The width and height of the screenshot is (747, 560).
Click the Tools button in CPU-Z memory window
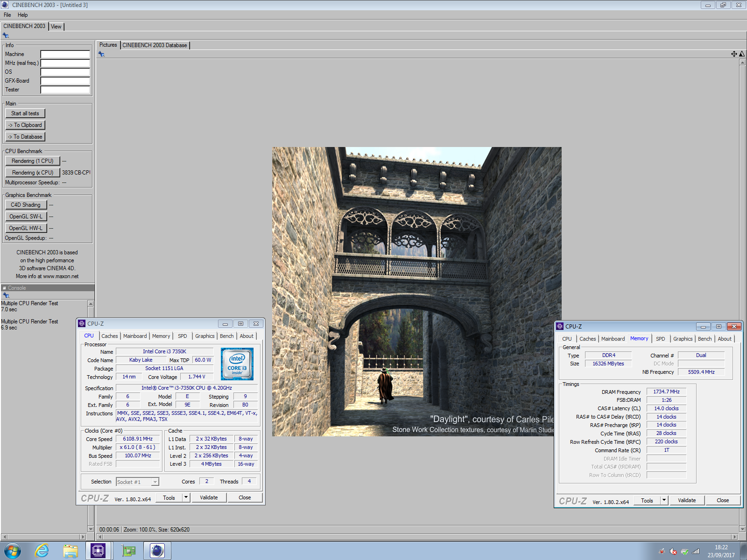pos(647,500)
